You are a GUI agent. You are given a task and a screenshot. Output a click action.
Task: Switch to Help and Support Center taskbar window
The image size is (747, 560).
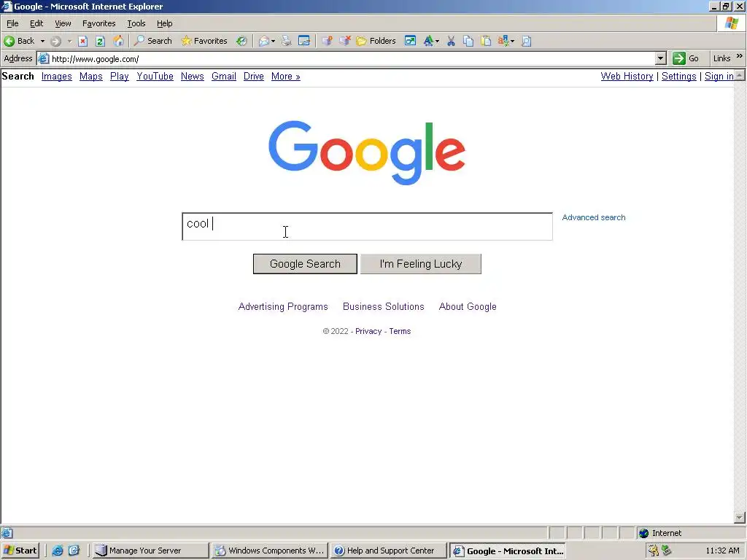pyautogui.click(x=389, y=551)
